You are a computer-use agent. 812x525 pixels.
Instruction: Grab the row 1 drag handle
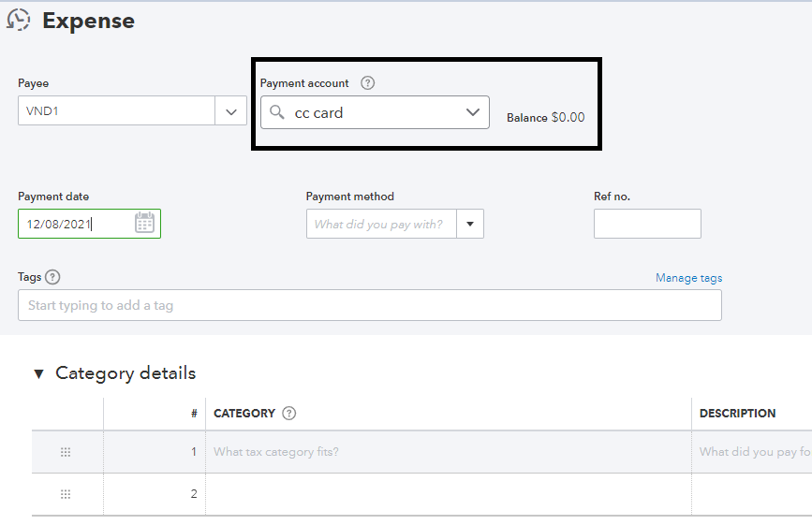click(x=66, y=452)
